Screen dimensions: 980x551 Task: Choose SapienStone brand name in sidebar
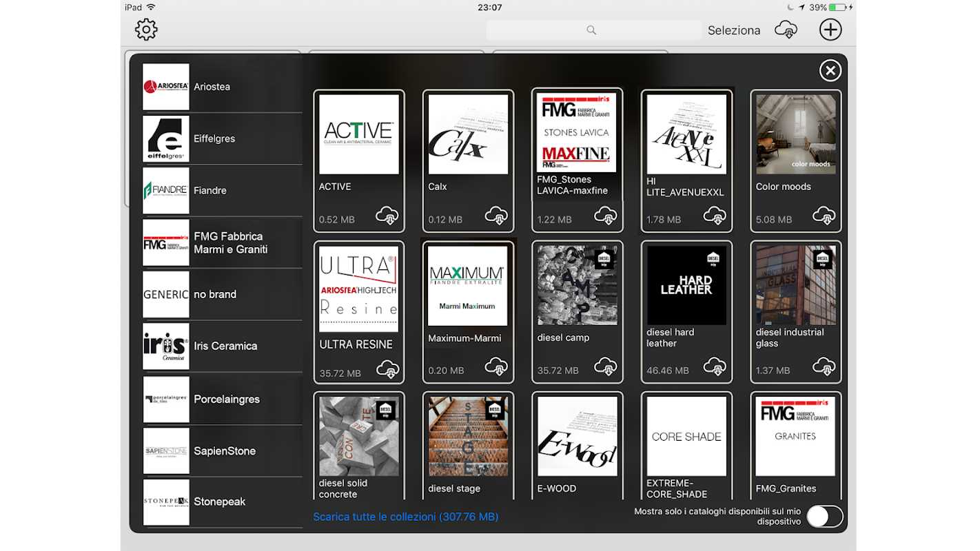tap(225, 451)
